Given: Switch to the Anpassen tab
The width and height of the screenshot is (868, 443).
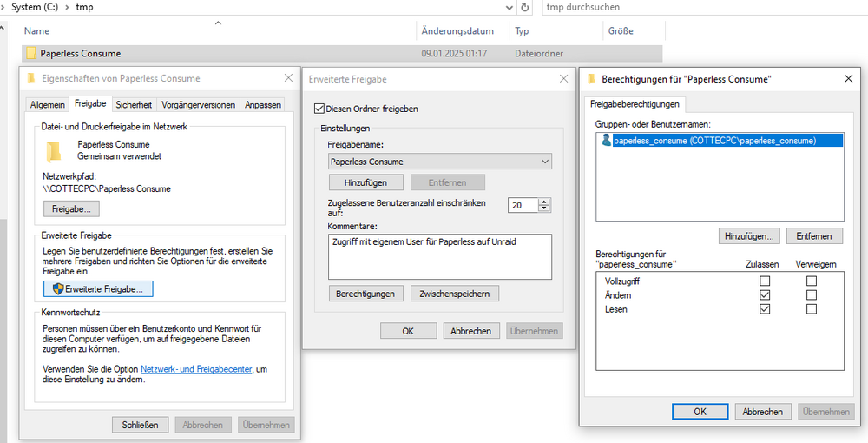Looking at the screenshot, I should pos(263,104).
